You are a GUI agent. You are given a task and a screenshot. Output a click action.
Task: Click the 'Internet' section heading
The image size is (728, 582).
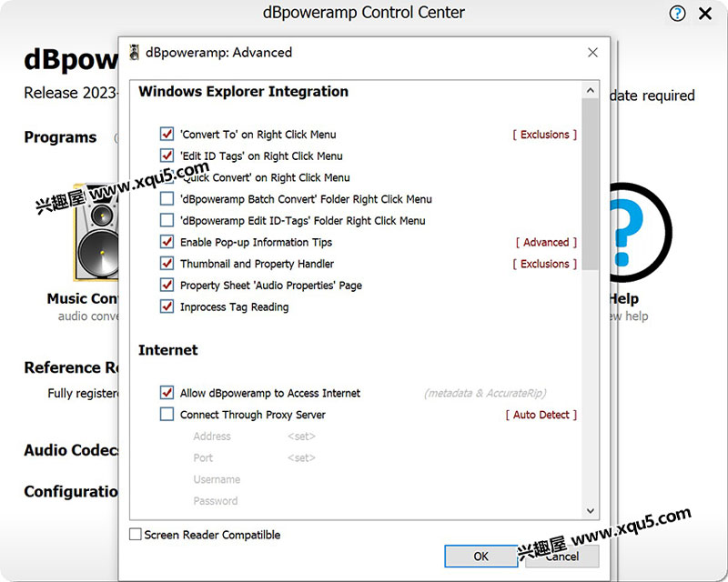[168, 350]
